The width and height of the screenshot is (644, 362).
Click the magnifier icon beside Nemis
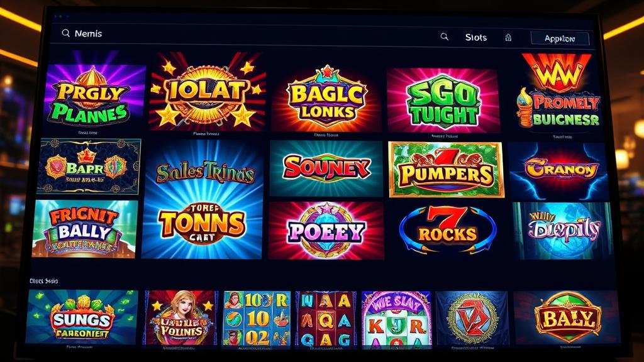click(x=65, y=33)
